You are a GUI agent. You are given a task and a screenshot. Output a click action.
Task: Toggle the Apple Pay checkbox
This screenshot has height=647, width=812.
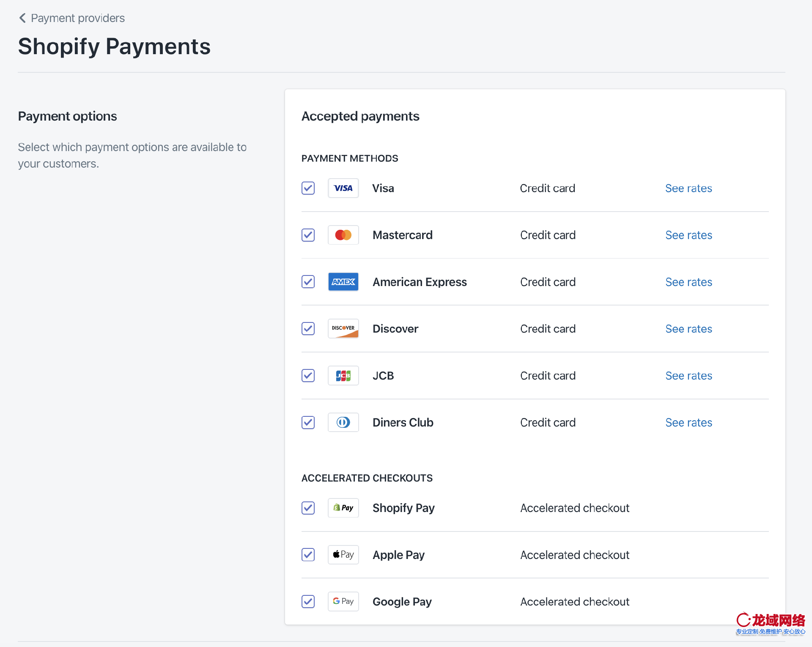[308, 555]
